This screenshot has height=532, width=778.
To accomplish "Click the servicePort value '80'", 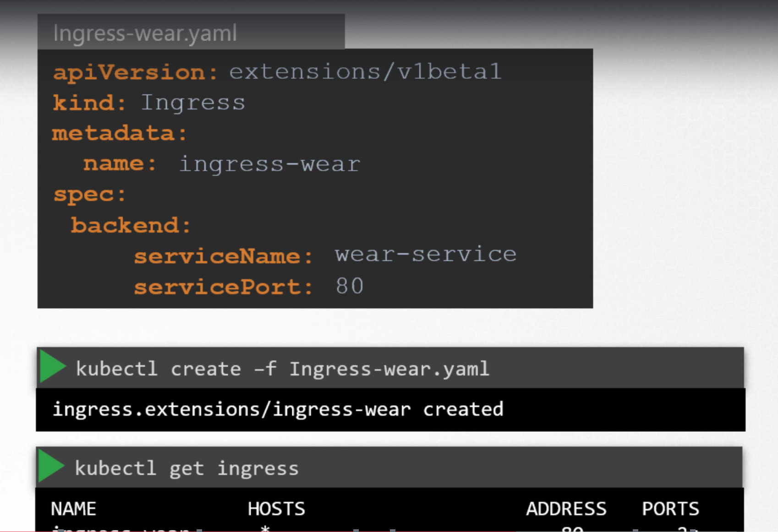I will (350, 286).
